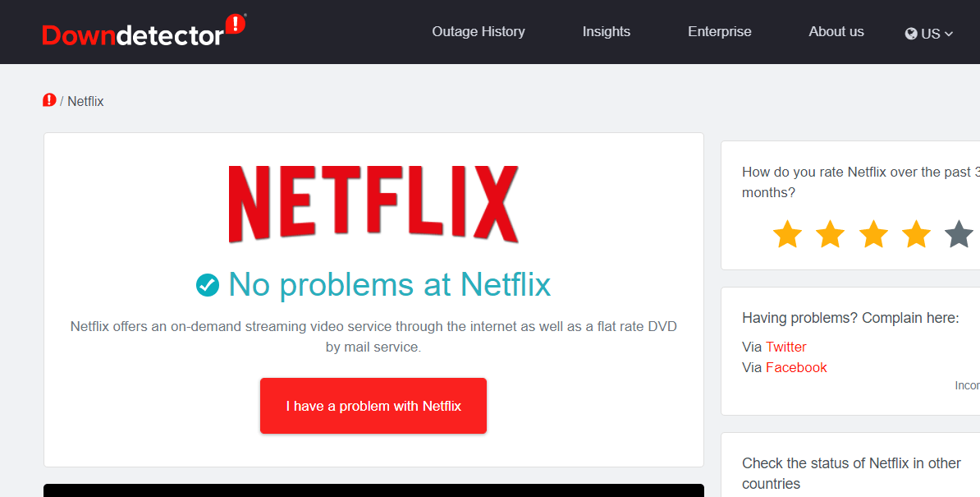Click the "No problems at Netflix" heading
The image size is (980, 497).
point(389,284)
